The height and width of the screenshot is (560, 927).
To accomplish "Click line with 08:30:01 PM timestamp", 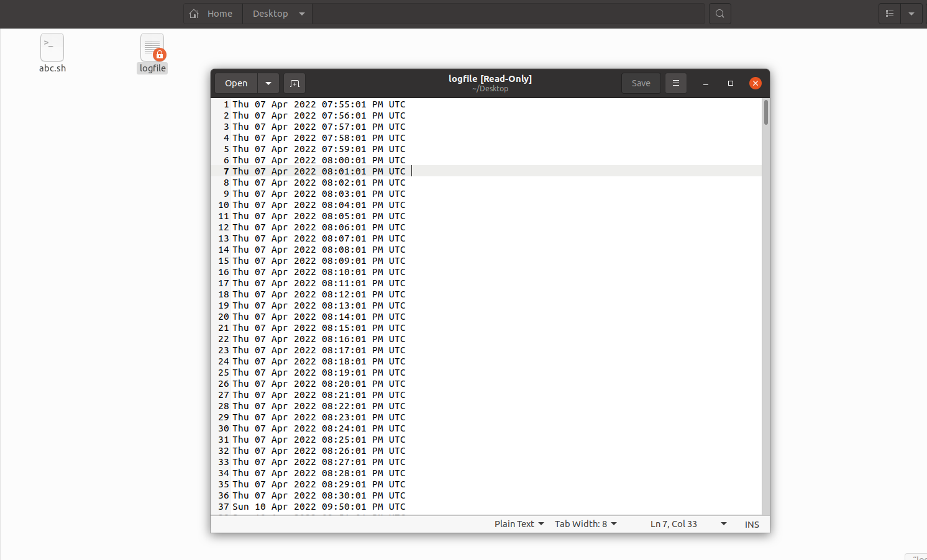I will tap(319, 495).
